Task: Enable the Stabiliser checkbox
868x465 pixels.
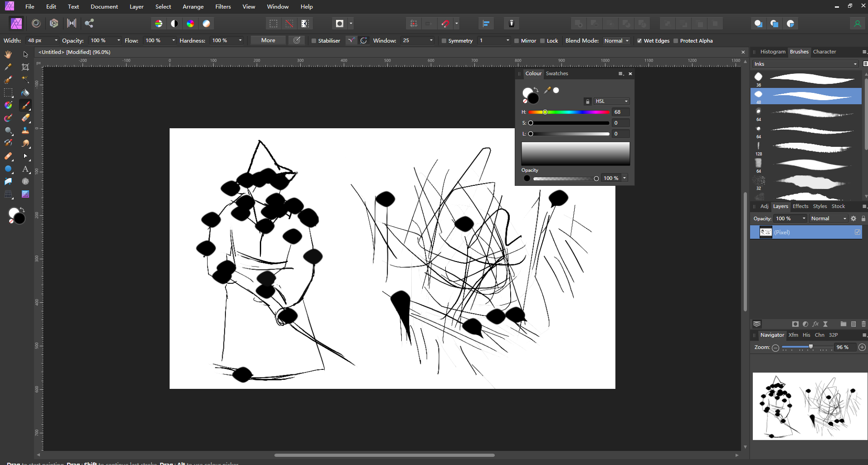Action: tap(313, 41)
